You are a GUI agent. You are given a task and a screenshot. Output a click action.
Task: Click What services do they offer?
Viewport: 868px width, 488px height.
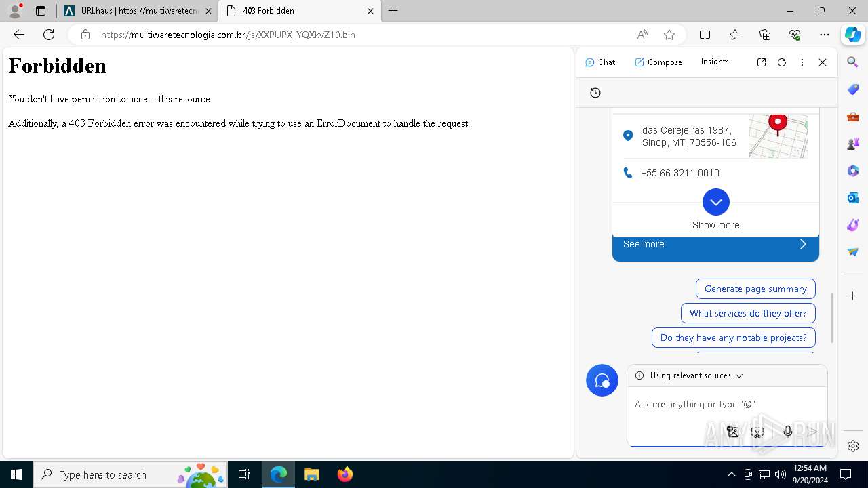(x=748, y=313)
